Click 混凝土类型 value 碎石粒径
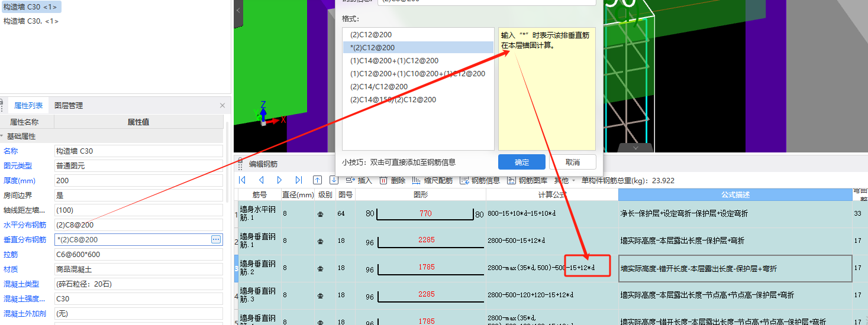The width and height of the screenshot is (868, 325). tap(138, 284)
